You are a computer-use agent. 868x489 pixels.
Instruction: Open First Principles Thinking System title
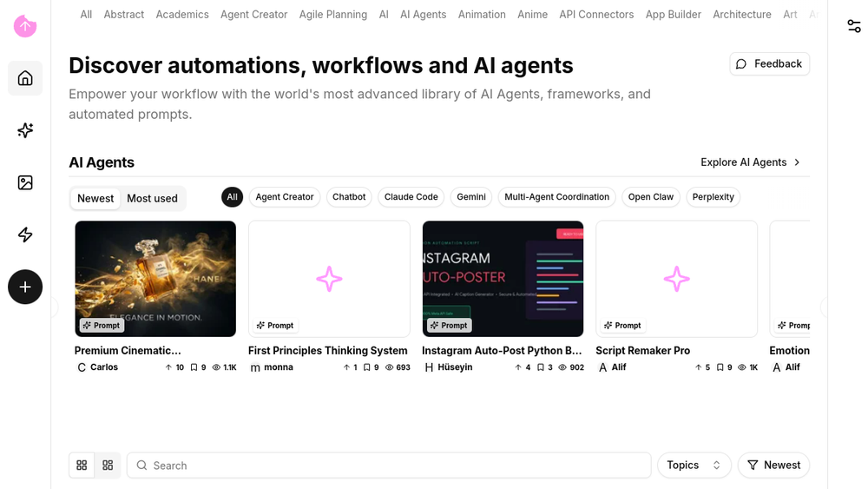click(x=328, y=351)
